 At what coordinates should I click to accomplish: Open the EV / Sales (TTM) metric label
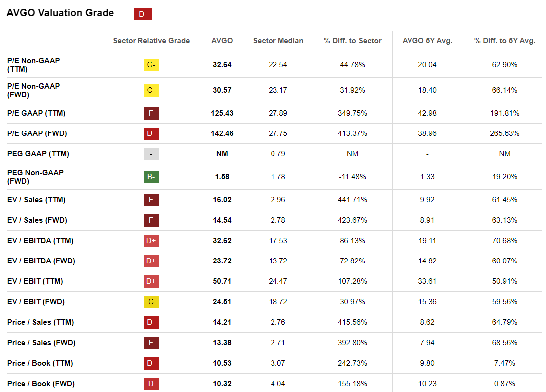click(36, 200)
